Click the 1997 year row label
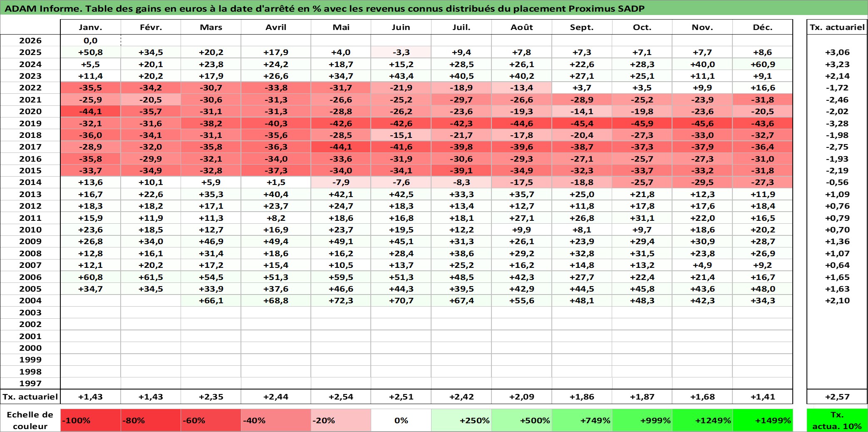 click(x=30, y=383)
